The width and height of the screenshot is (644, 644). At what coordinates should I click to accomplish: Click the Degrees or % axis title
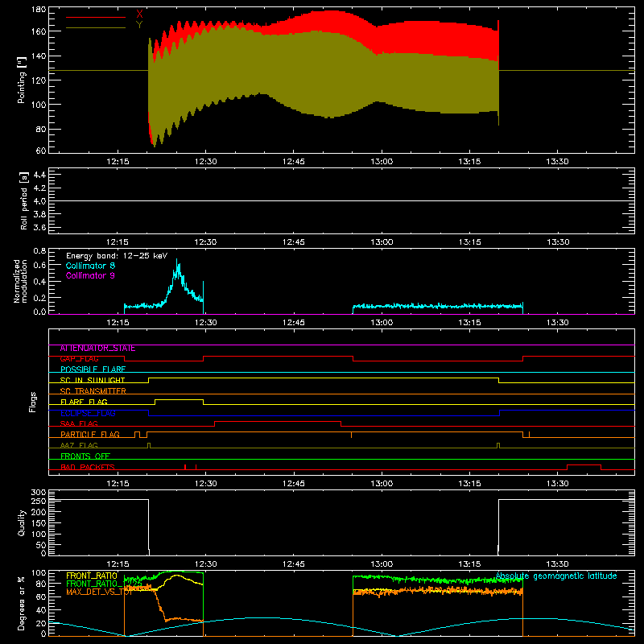pos(22,603)
